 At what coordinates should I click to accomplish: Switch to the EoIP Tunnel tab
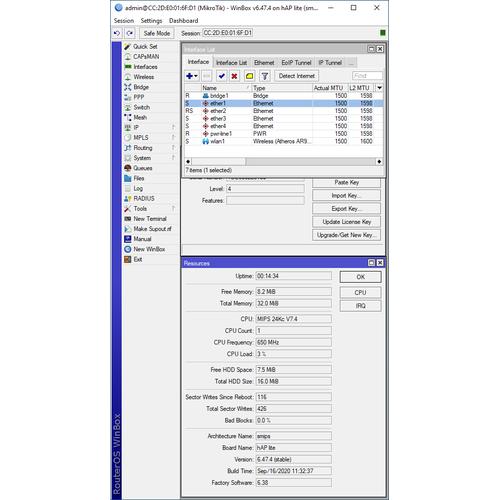296,63
